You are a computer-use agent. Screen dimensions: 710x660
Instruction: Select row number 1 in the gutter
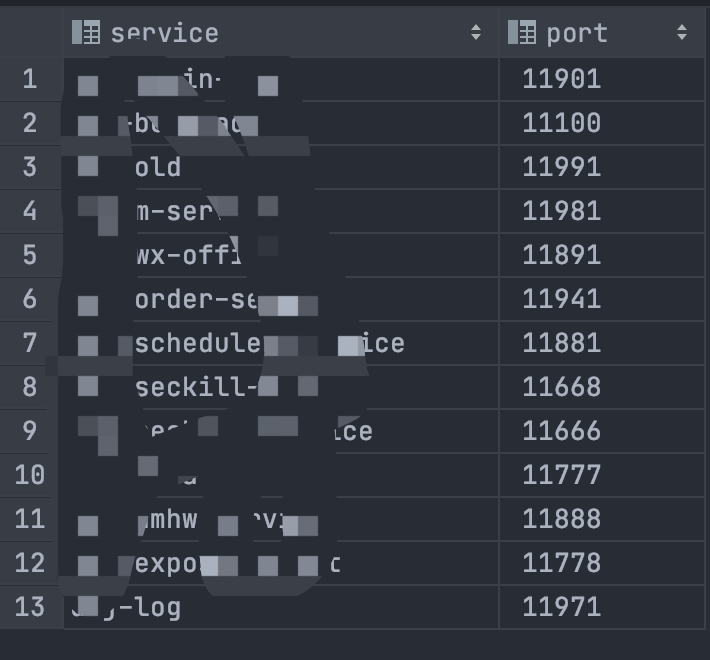[x=29, y=79]
